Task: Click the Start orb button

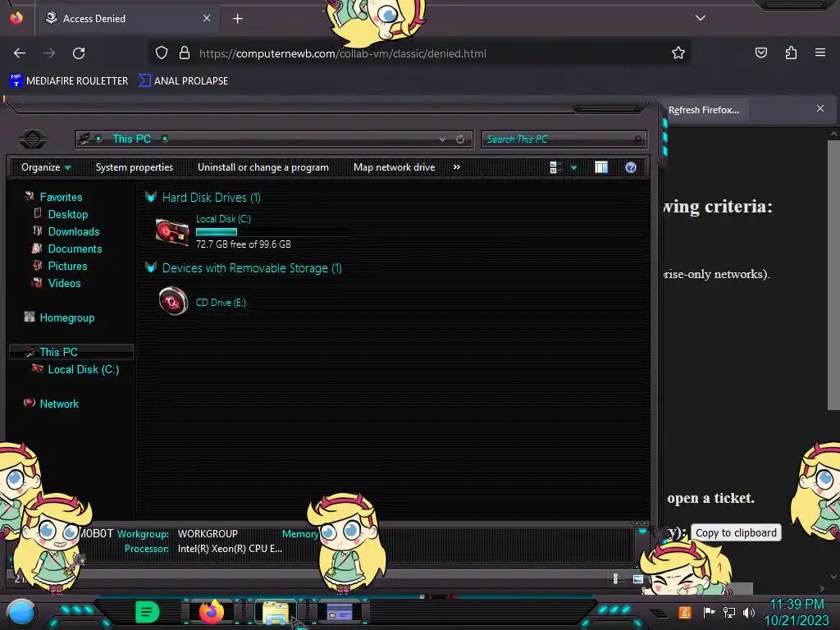Action: (x=21, y=613)
